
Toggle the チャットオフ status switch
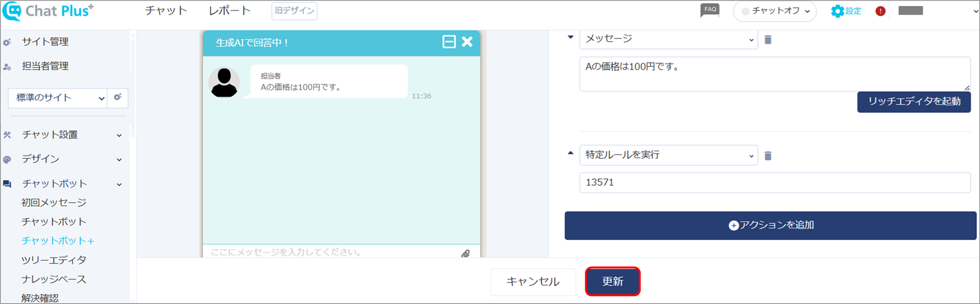775,11
